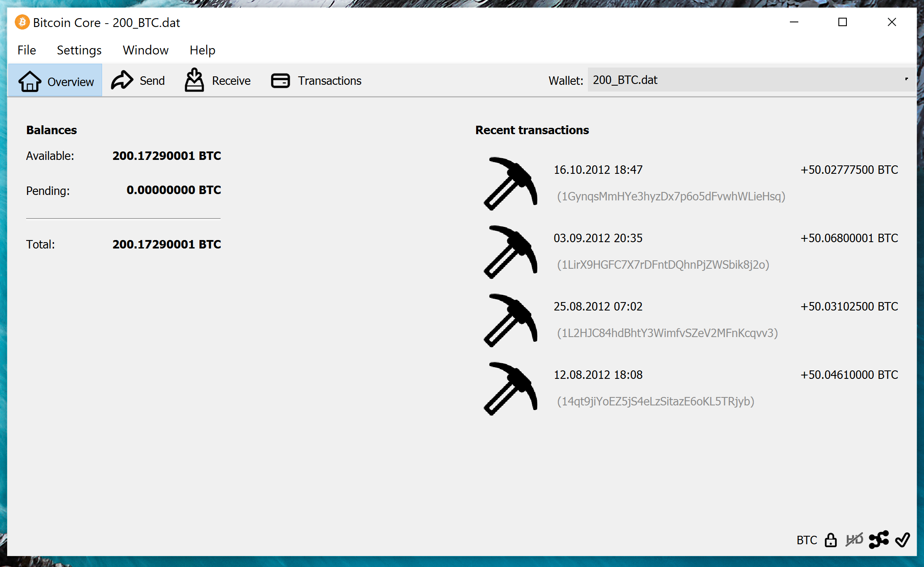Click the network connections status icon
The width and height of the screenshot is (924, 567).
coord(878,540)
